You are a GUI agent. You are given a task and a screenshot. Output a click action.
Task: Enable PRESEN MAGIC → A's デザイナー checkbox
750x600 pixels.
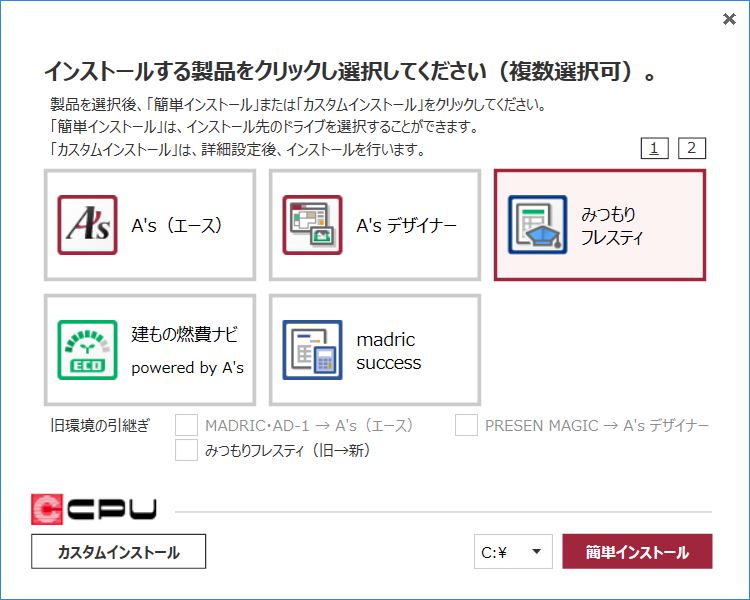pyautogui.click(x=466, y=425)
